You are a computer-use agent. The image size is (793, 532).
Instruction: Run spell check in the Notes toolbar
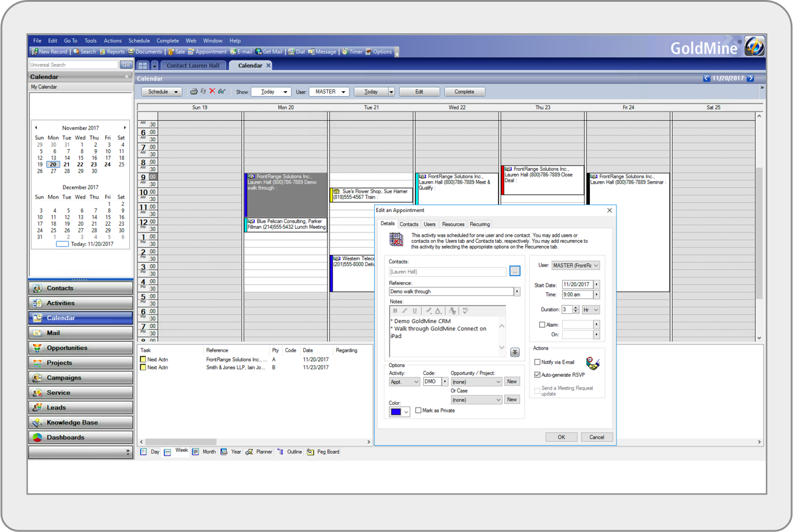tap(465, 311)
